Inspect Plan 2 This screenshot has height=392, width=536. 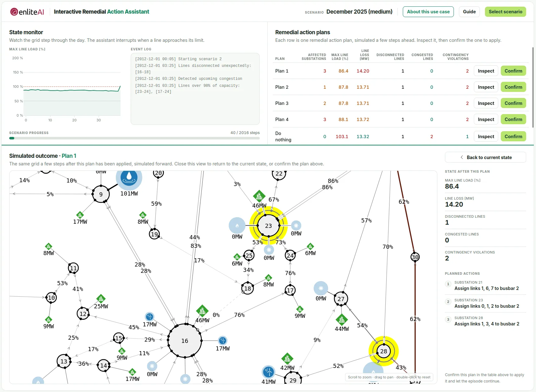[486, 87]
